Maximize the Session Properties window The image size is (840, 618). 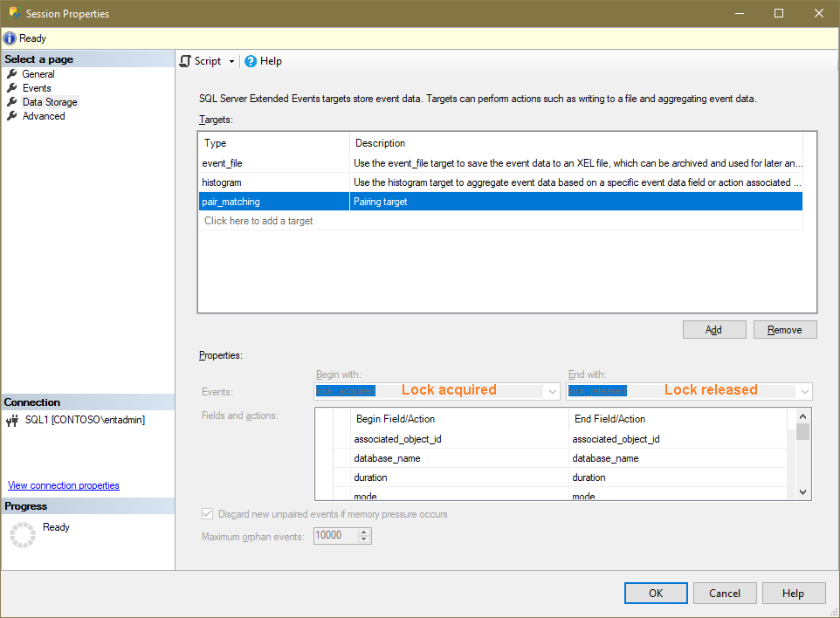pyautogui.click(x=779, y=13)
